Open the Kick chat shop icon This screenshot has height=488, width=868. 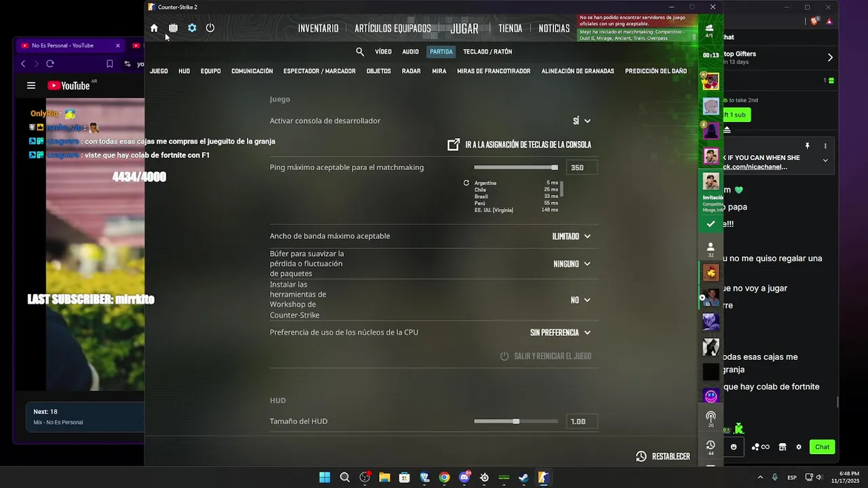(782, 447)
